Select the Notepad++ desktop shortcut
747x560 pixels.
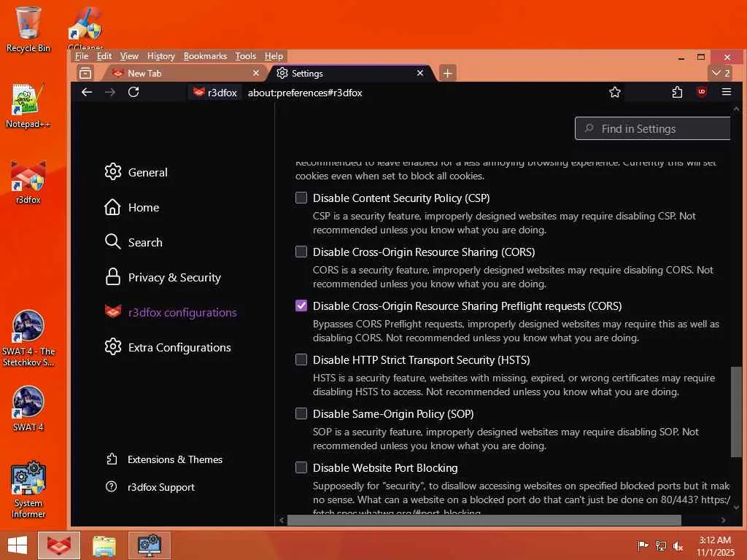coord(28,106)
